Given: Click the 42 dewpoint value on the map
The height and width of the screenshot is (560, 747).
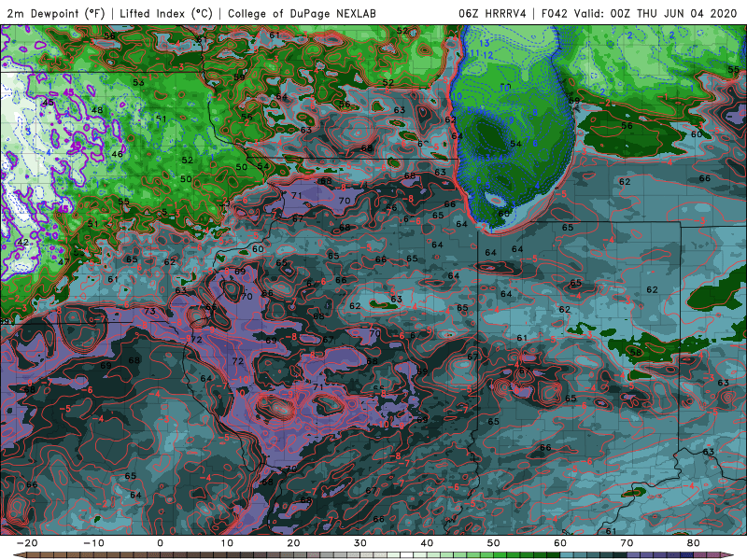Looking at the screenshot, I should pyautogui.click(x=22, y=243).
